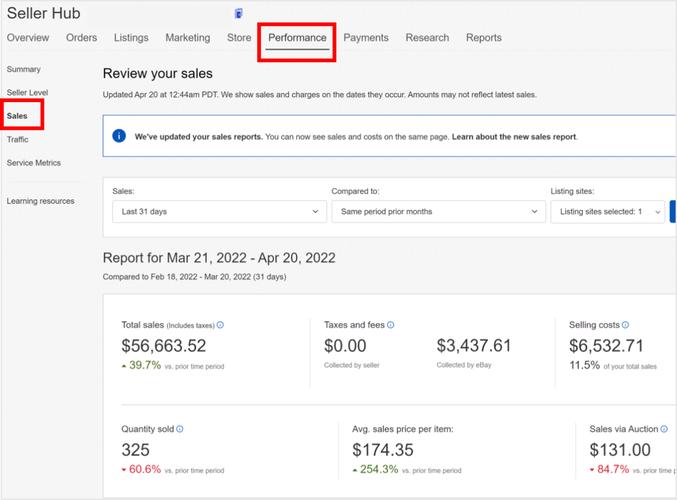Click the Report for Mar 21 - Apr 20 heading

click(x=219, y=258)
